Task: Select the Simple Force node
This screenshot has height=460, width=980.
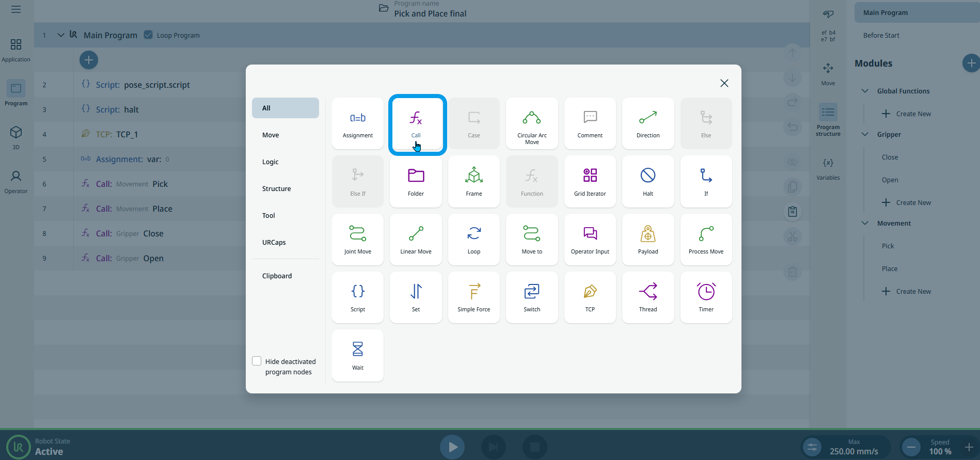Action: (x=473, y=297)
